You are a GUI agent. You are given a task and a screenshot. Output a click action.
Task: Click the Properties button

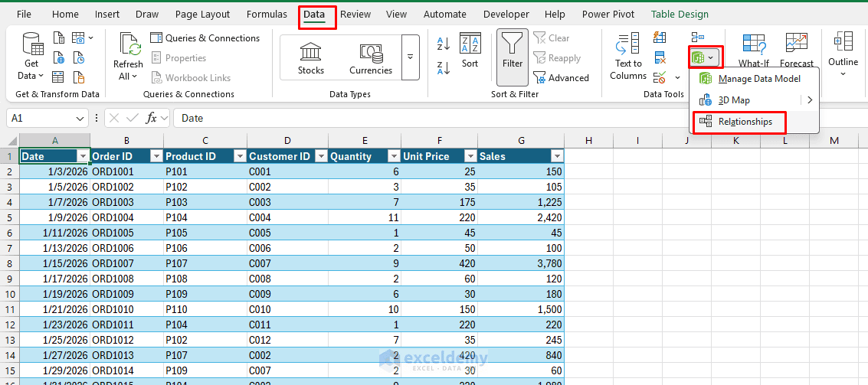tap(179, 58)
